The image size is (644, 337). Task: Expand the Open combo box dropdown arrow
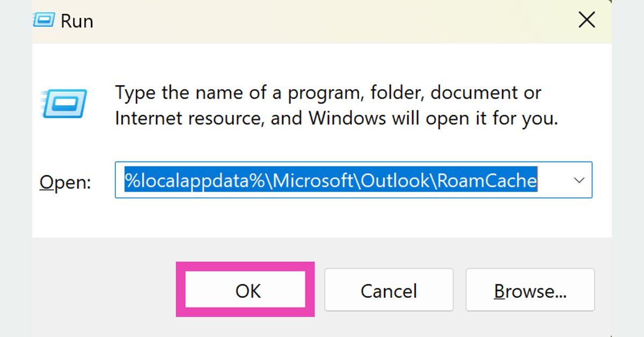[x=579, y=180]
